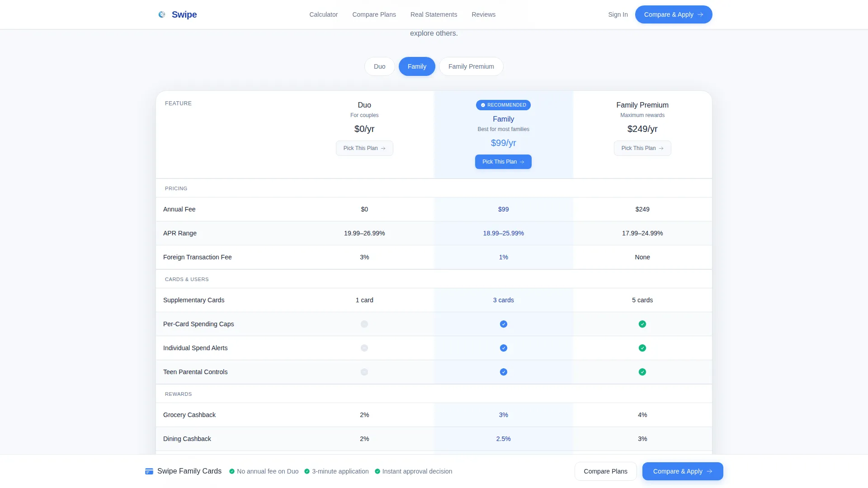Click the Swipe globe logo icon
The height and width of the screenshot is (488, 868).
click(162, 14)
